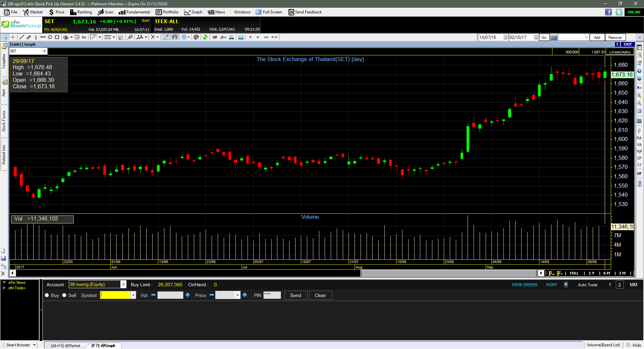
Task: Select the arrow pointer drawing tool
Action: 5,37
